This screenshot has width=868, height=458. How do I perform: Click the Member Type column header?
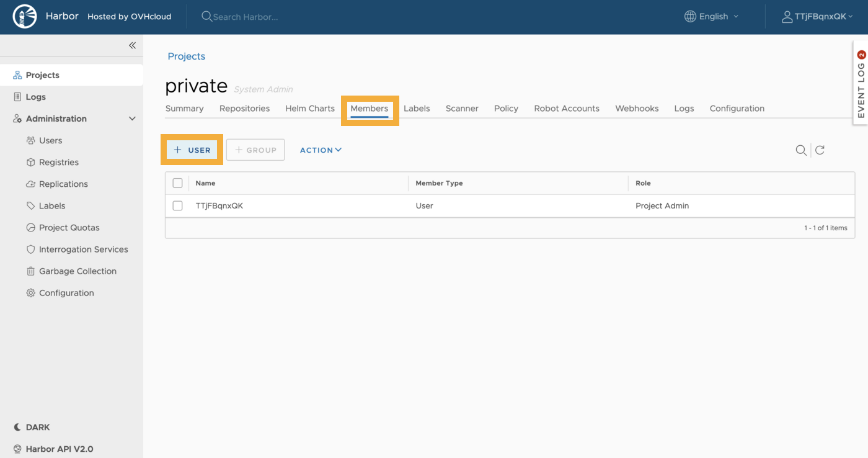point(439,183)
